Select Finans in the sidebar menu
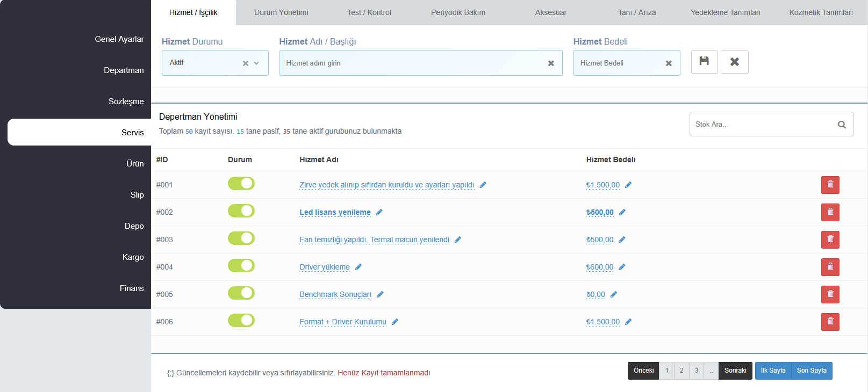Image resolution: width=868 pixels, height=392 pixels. tap(132, 288)
